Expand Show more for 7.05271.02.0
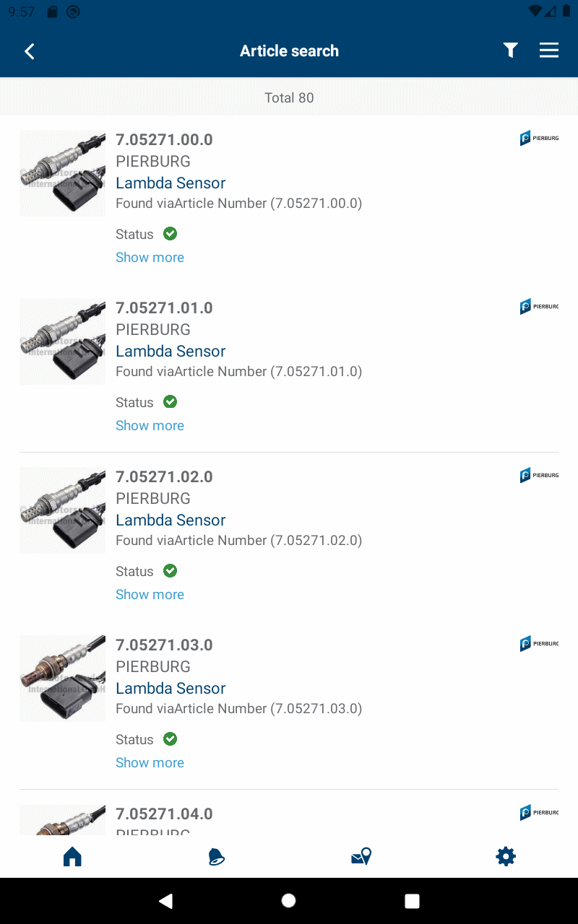Viewport: 578px width, 924px height. pos(150,595)
